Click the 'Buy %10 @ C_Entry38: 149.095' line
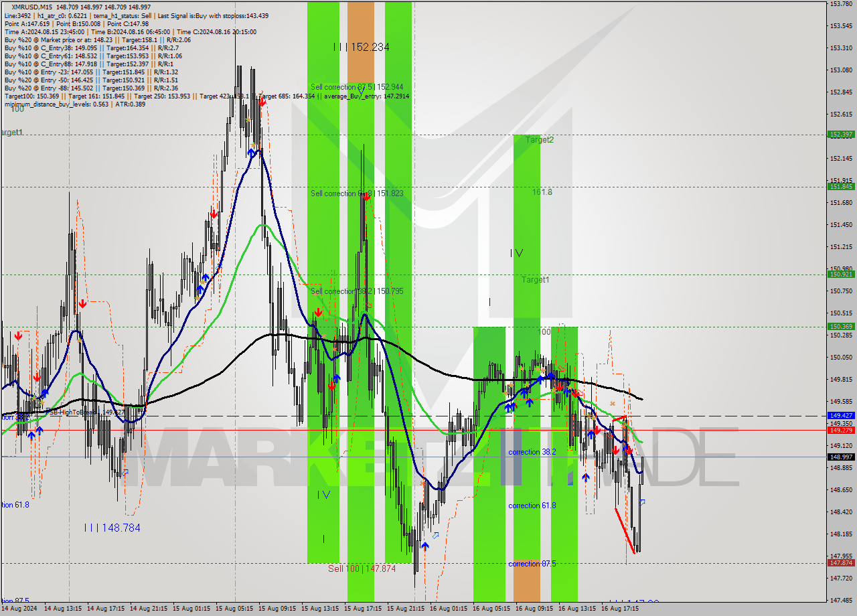The image size is (857, 616). pyautogui.click(x=91, y=48)
